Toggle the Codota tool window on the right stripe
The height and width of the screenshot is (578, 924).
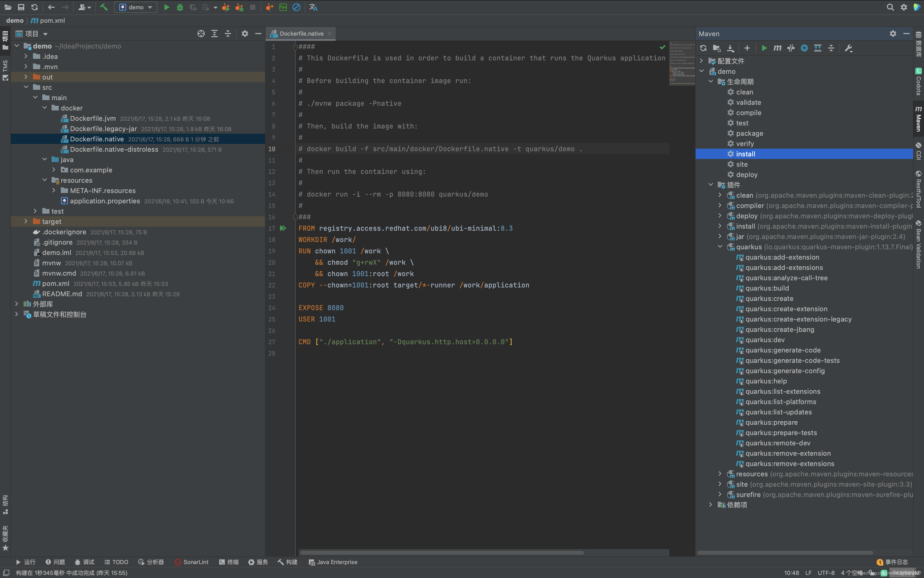(919, 82)
